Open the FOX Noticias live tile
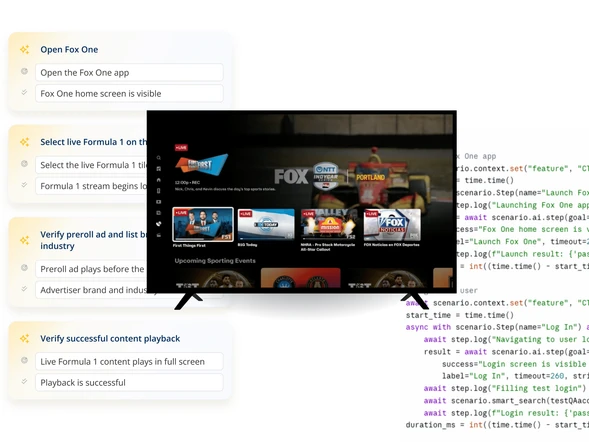This screenshot has height=442, width=589. click(392, 225)
